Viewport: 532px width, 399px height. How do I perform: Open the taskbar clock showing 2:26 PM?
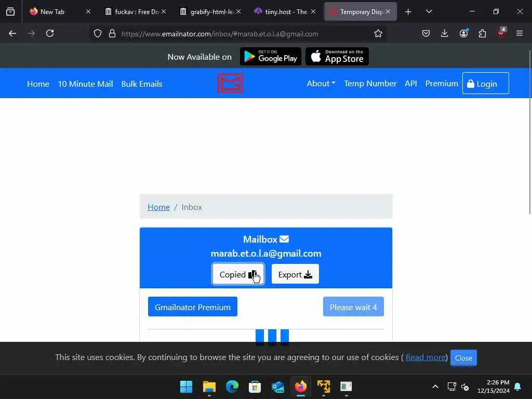494,387
